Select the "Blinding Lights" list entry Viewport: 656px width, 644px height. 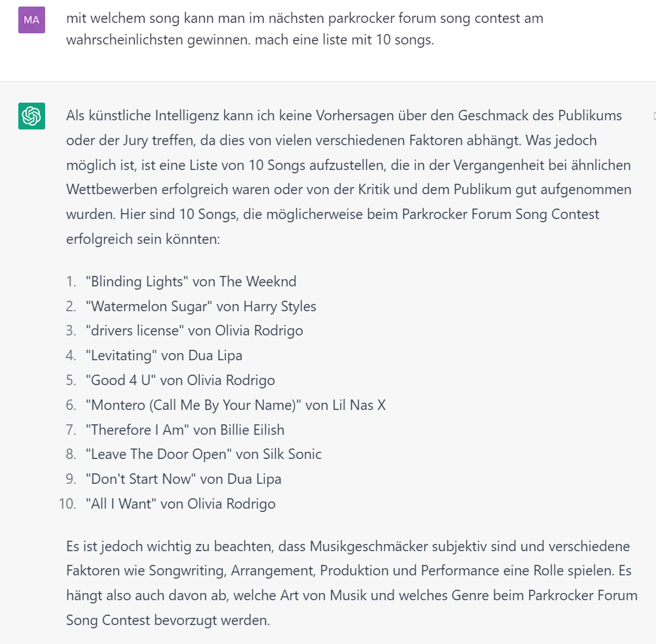tap(191, 282)
